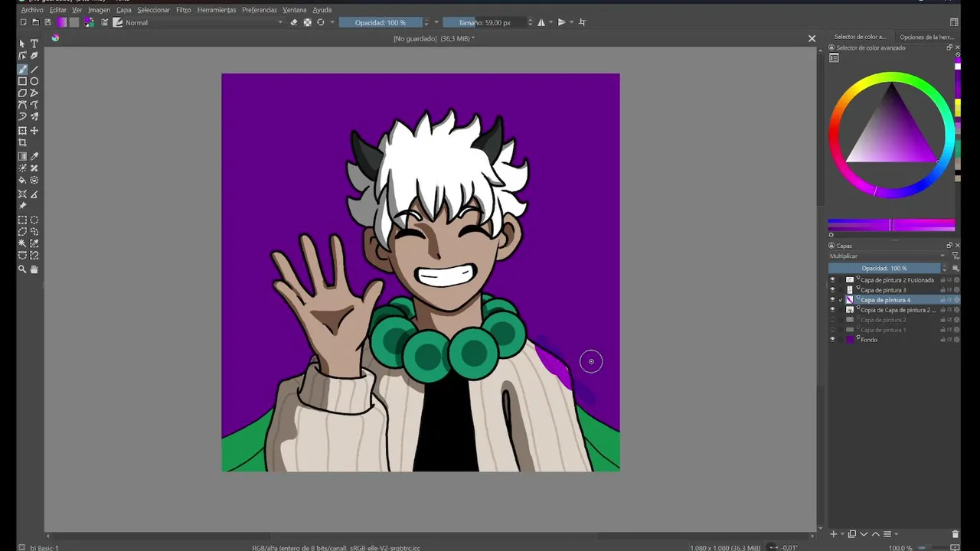
Task: Open the layer filter funnel menu
Action: pyautogui.click(x=955, y=256)
